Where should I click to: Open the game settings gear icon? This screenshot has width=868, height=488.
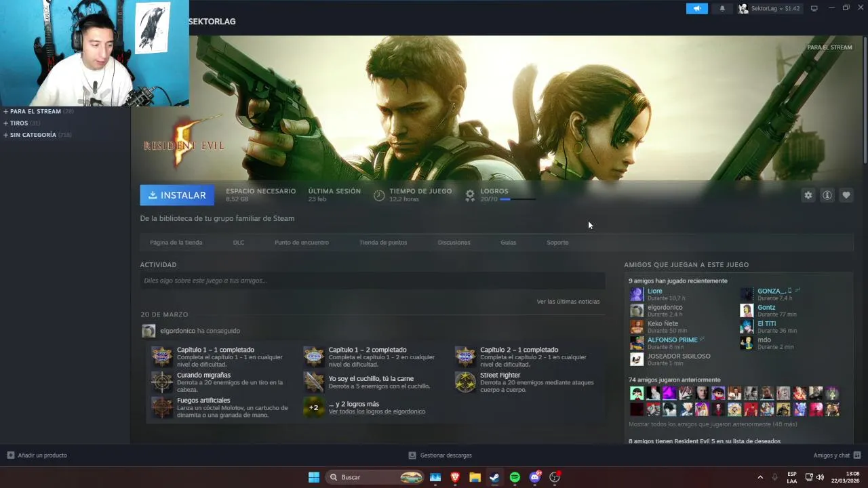pyautogui.click(x=808, y=195)
